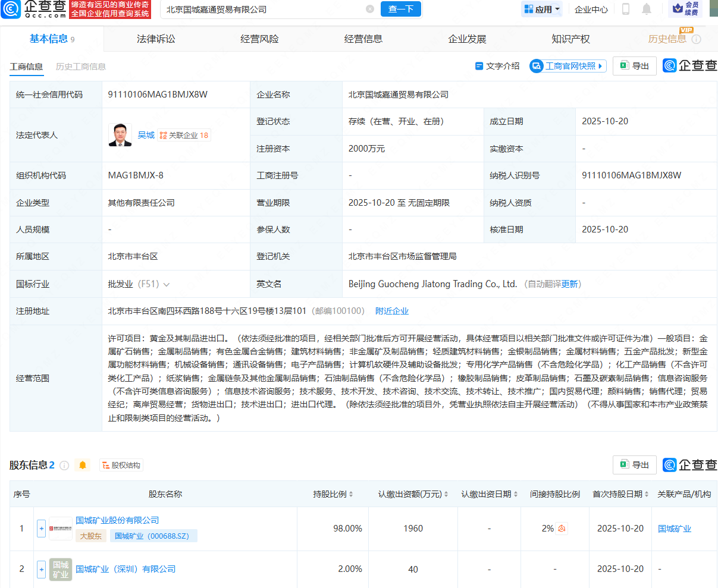Open the 股权结构 equity structure chart

121,465
